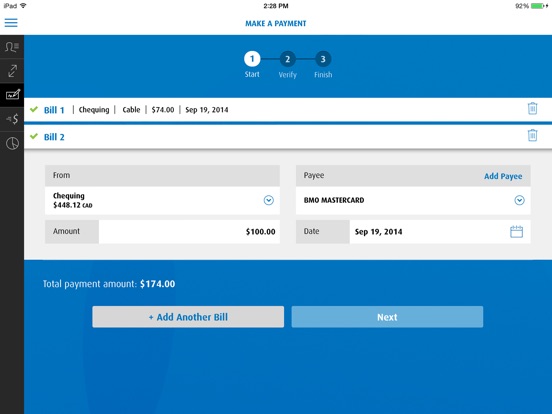
Task: Delete Bill 2 with trash icon
Action: 532,135
